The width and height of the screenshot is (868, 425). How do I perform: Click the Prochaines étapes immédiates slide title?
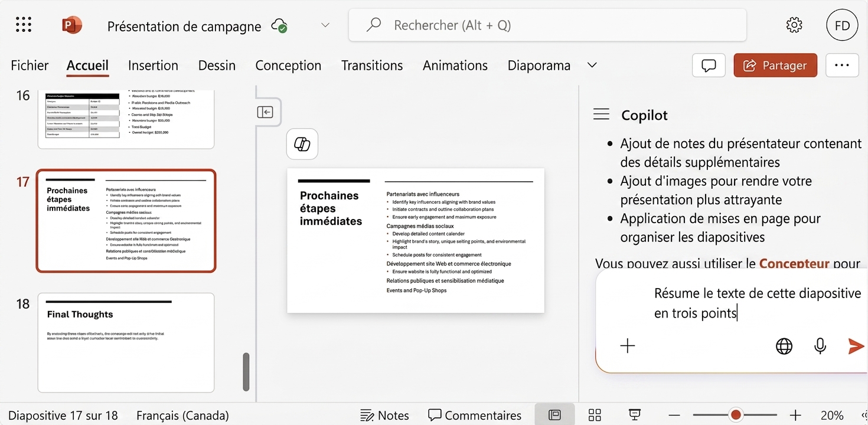331,208
